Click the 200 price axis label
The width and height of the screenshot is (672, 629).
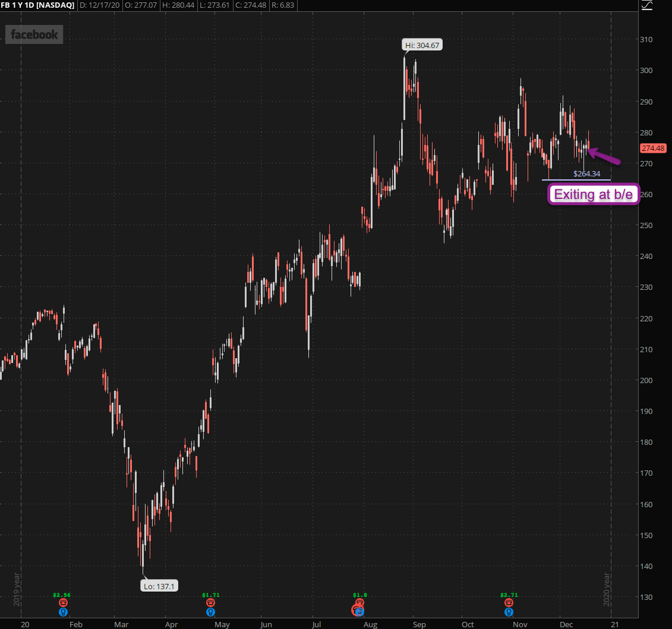pos(646,381)
